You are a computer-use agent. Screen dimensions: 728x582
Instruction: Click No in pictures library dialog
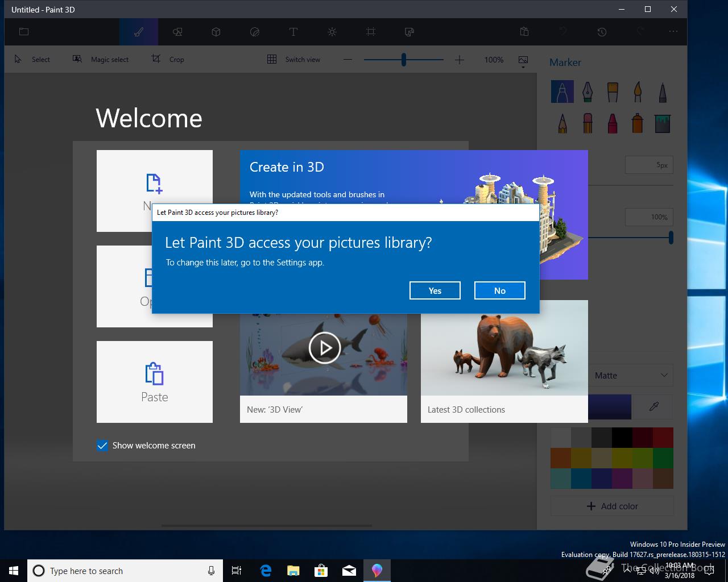[499, 290]
